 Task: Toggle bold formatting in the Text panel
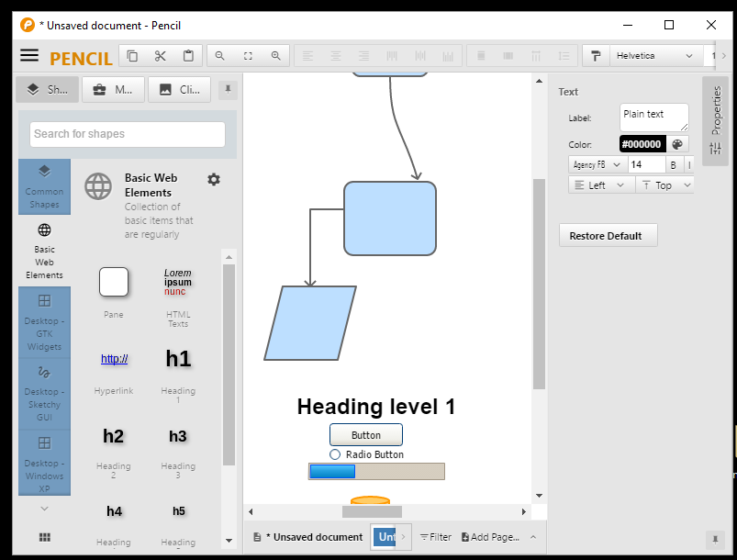coord(675,164)
